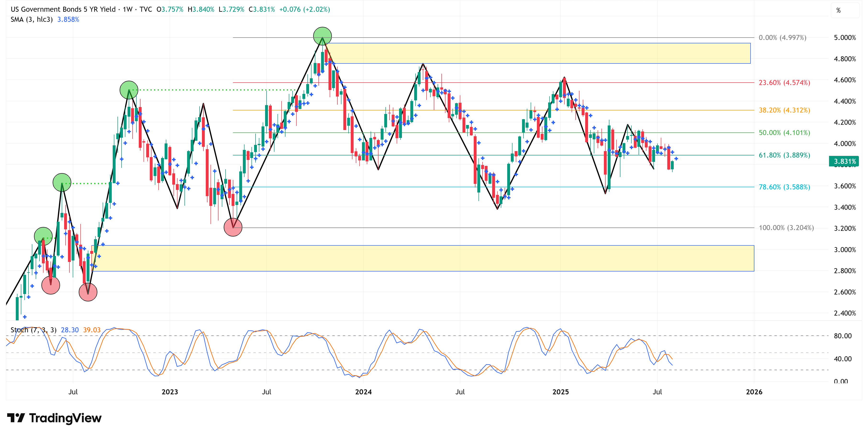Select the SMA (3, hlc3) indicator legend
Screen dimensions: 868x436
[x=32, y=20]
